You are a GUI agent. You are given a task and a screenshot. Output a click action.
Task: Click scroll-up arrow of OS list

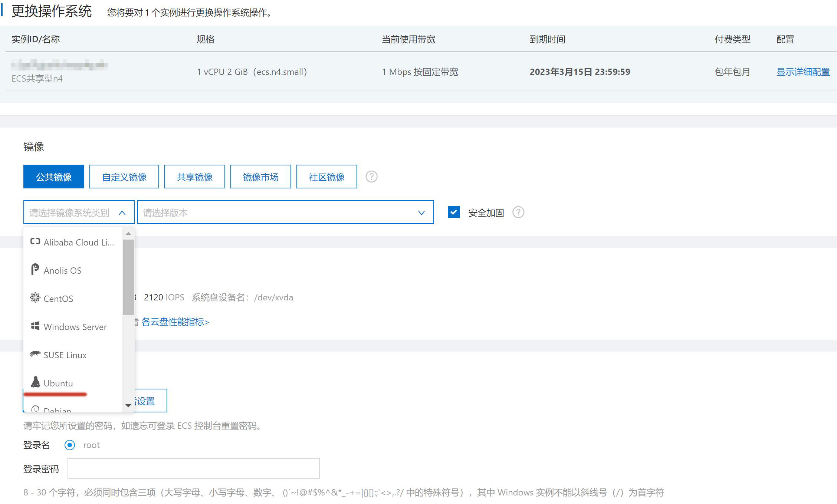pos(128,234)
